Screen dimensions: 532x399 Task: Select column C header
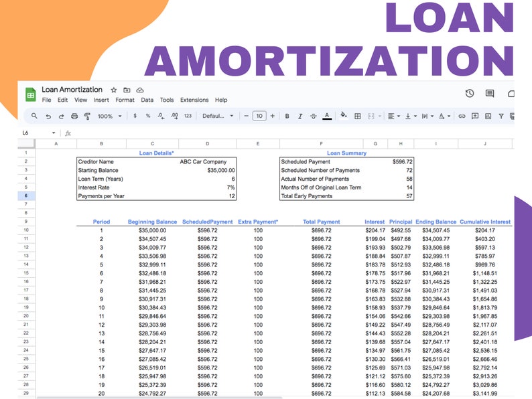click(x=152, y=144)
